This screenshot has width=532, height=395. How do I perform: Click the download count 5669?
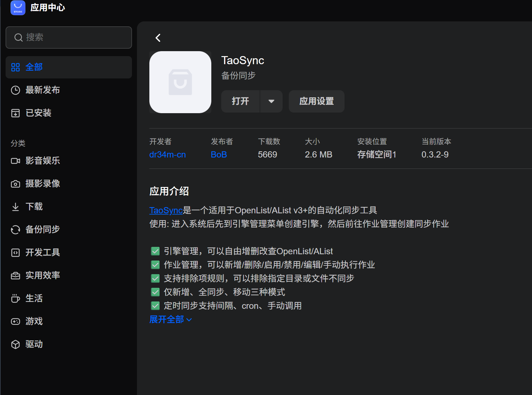tap(268, 155)
